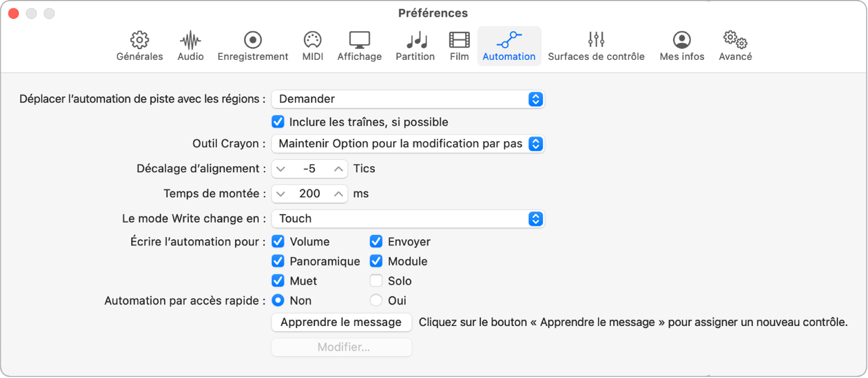Open the Générales preferences icon
This screenshot has height=378, width=868.
139,45
